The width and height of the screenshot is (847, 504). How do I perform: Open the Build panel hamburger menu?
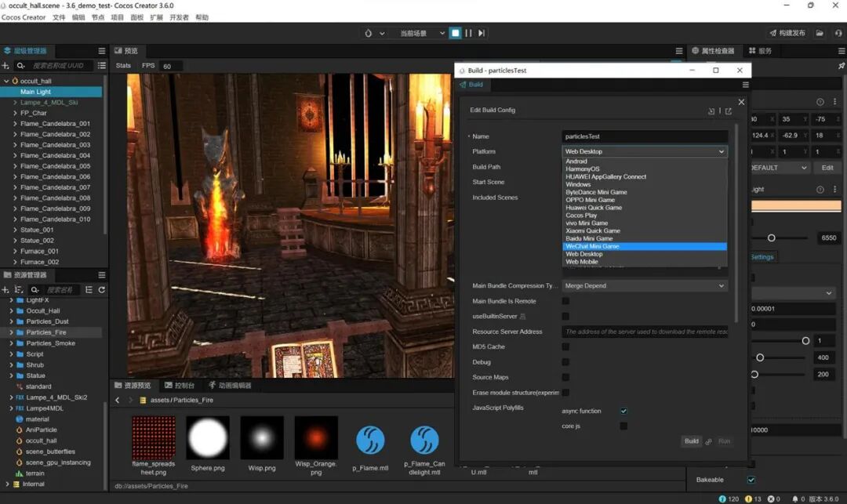pos(746,85)
